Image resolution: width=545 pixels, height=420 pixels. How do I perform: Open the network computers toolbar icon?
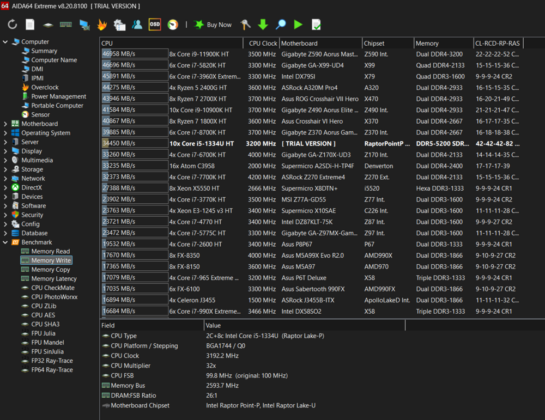84,24
